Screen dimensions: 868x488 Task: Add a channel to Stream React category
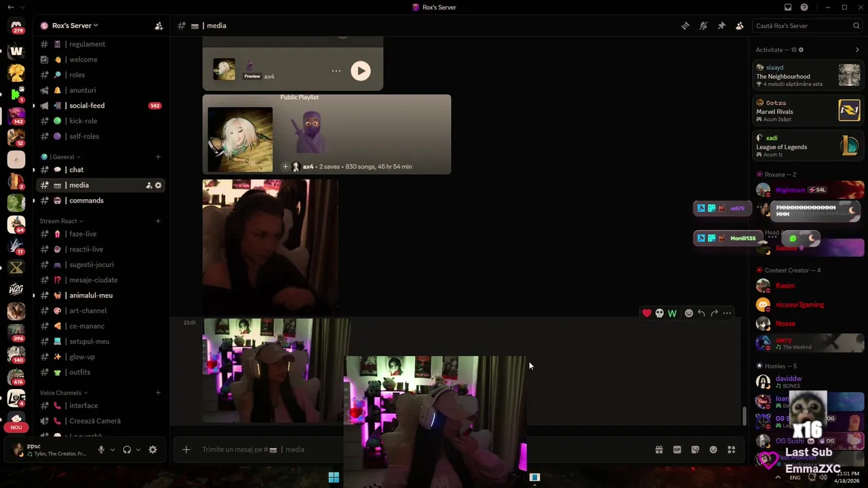[158, 221]
